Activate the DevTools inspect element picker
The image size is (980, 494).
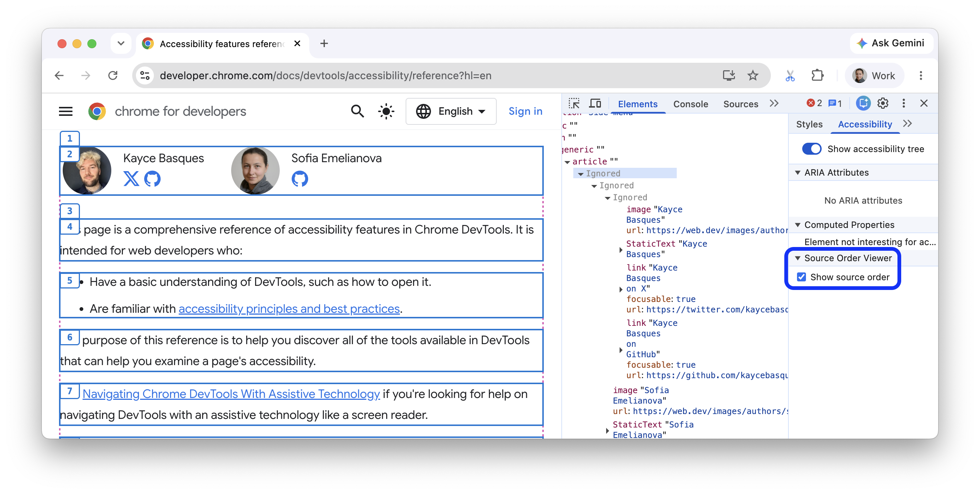(574, 104)
